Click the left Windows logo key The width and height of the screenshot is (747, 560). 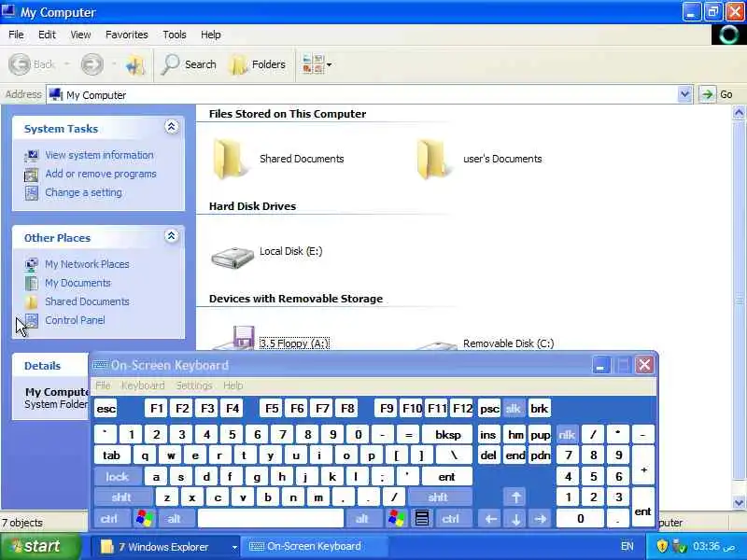coord(145,519)
